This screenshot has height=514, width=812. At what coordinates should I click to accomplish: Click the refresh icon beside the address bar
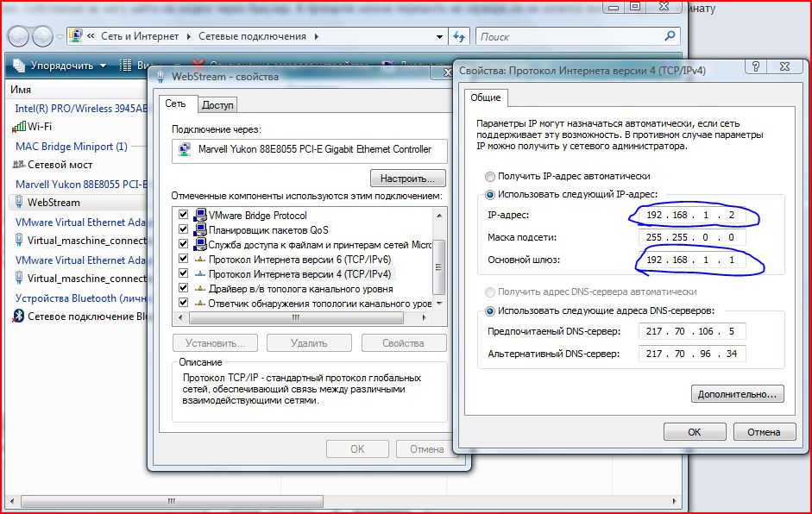tap(459, 36)
